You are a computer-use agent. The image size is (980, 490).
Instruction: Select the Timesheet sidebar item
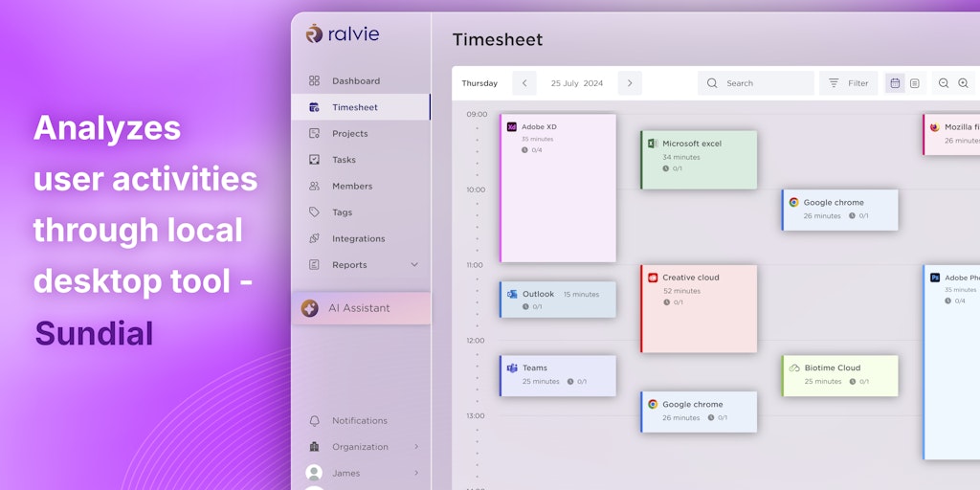(x=361, y=107)
